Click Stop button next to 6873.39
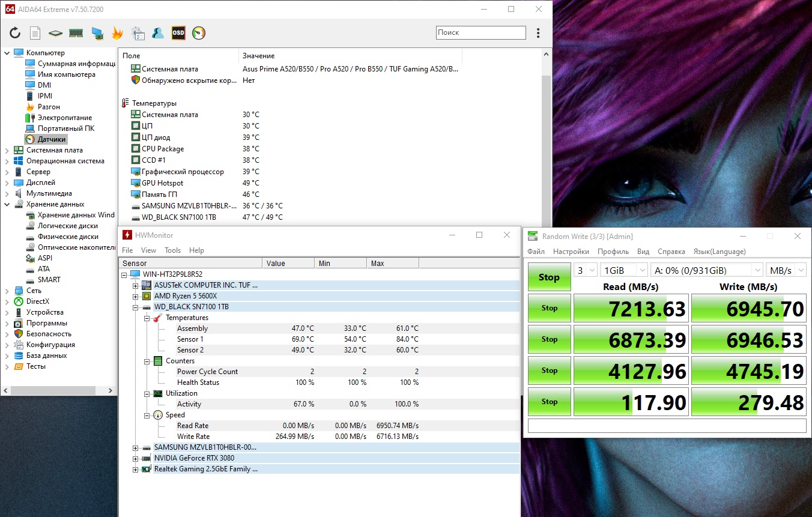 (549, 339)
